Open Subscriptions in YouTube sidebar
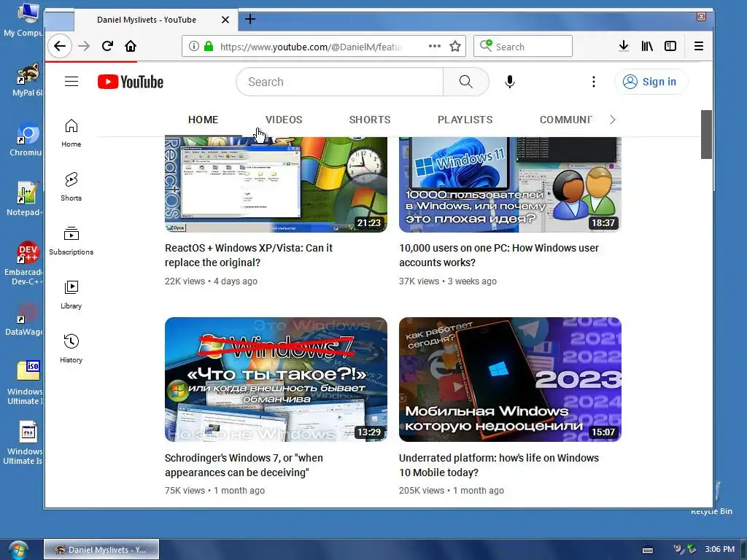This screenshot has height=560, width=747. (71, 241)
